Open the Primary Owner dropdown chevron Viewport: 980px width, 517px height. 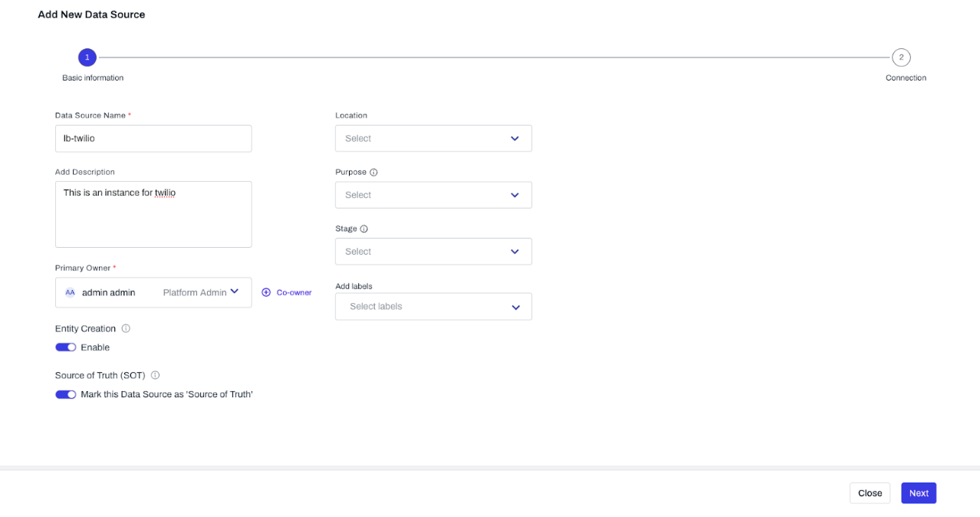point(235,291)
